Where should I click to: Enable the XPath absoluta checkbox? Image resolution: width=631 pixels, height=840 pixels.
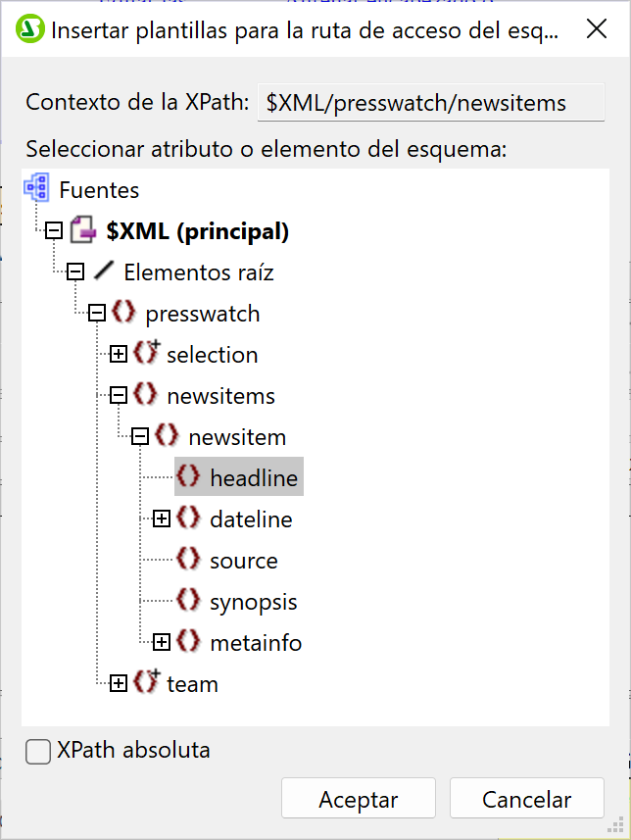click(38, 752)
